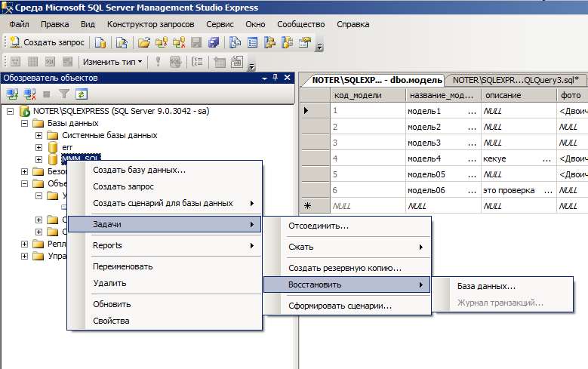Show the diagram pane icon
Viewport: 588px width, 369px height.
click(15, 62)
